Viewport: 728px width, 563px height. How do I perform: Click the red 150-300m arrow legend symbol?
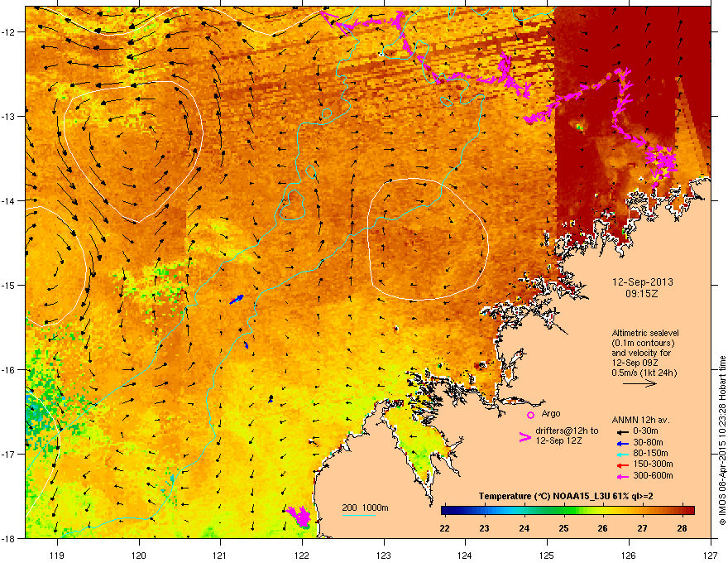(622, 465)
